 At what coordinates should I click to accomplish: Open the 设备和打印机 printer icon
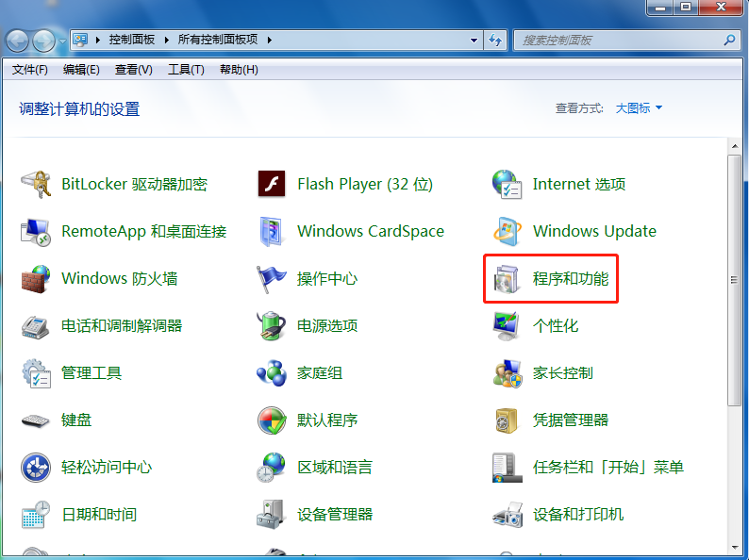click(x=508, y=515)
